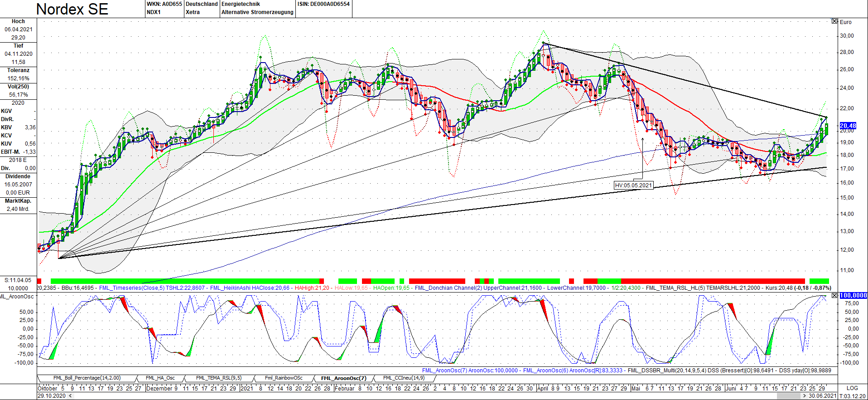Viewport: 868px width, 400px height.
Task: Show the Fml_RainbowOSc tab
Action: pos(284,378)
